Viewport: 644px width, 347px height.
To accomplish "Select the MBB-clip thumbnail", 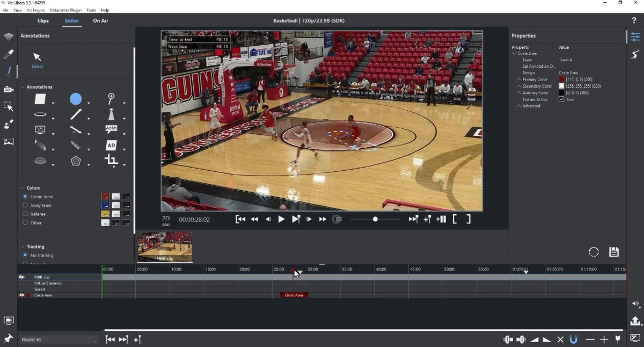I will point(165,247).
